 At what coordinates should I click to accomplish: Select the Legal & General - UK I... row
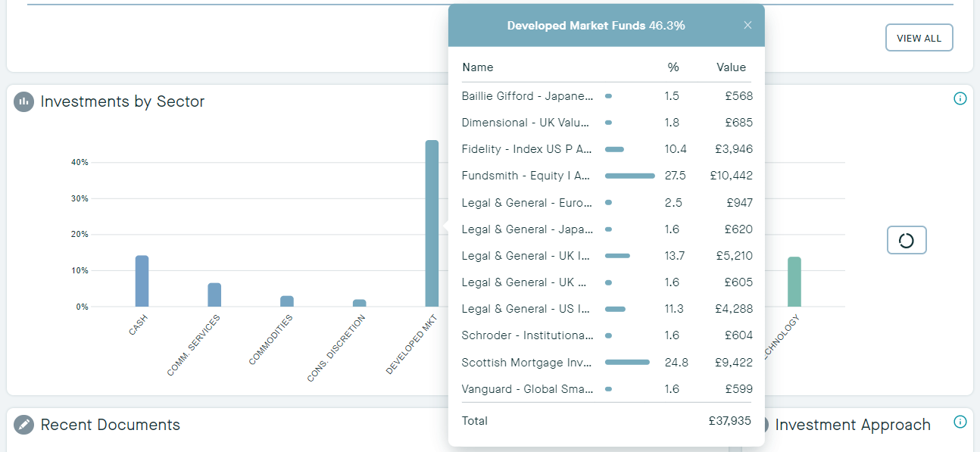point(607,256)
